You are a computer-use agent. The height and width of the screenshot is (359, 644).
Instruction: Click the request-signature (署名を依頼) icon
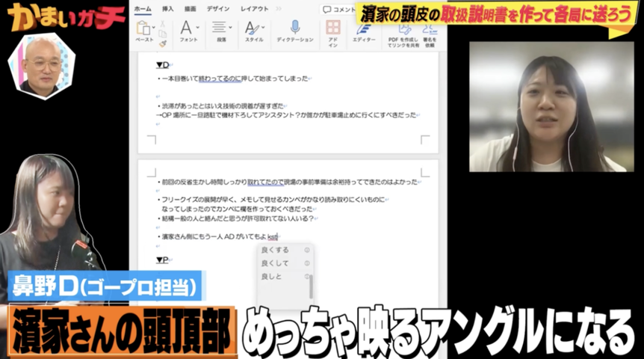430,28
